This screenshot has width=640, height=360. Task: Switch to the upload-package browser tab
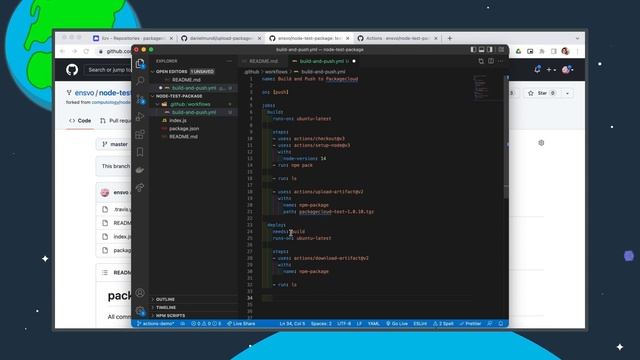tap(221, 38)
